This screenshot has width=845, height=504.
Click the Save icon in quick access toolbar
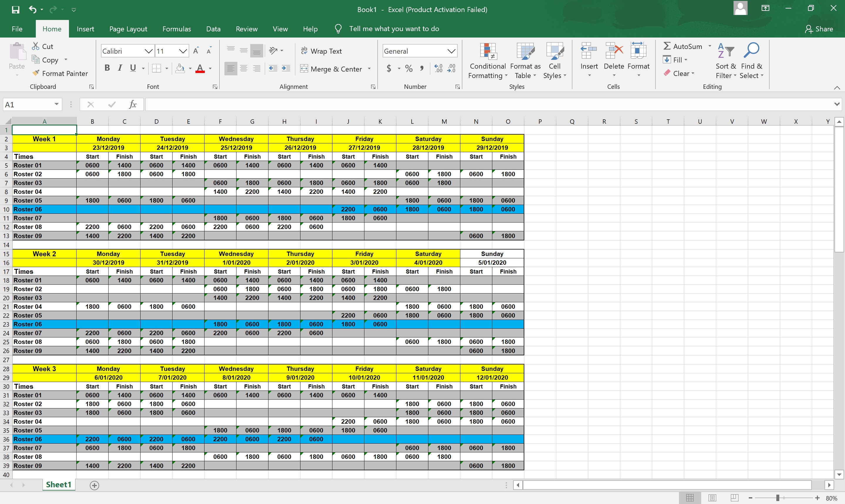[x=16, y=9]
